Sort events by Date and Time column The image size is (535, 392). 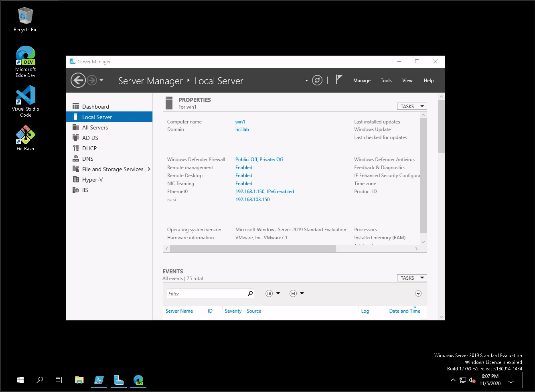(x=405, y=311)
